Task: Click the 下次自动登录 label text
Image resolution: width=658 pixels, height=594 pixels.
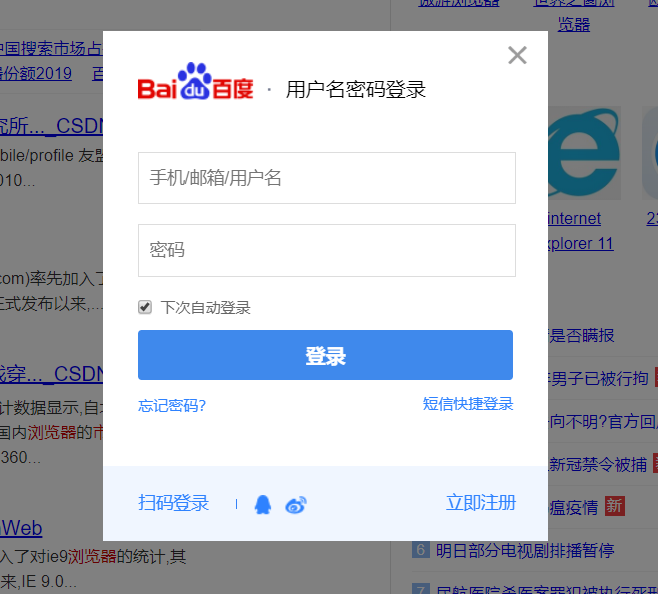Action: (206, 308)
